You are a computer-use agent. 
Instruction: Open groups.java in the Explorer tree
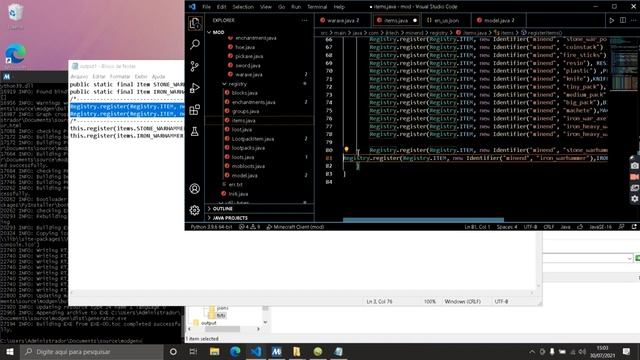[245, 111]
